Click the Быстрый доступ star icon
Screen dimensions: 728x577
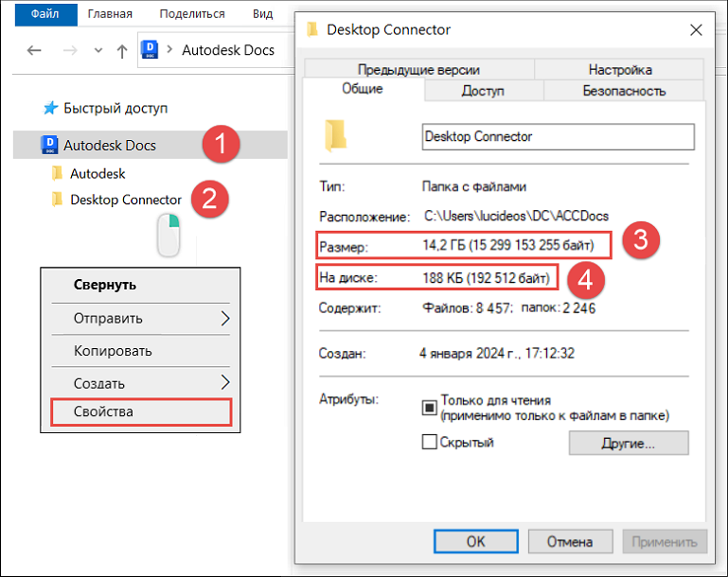point(50,108)
